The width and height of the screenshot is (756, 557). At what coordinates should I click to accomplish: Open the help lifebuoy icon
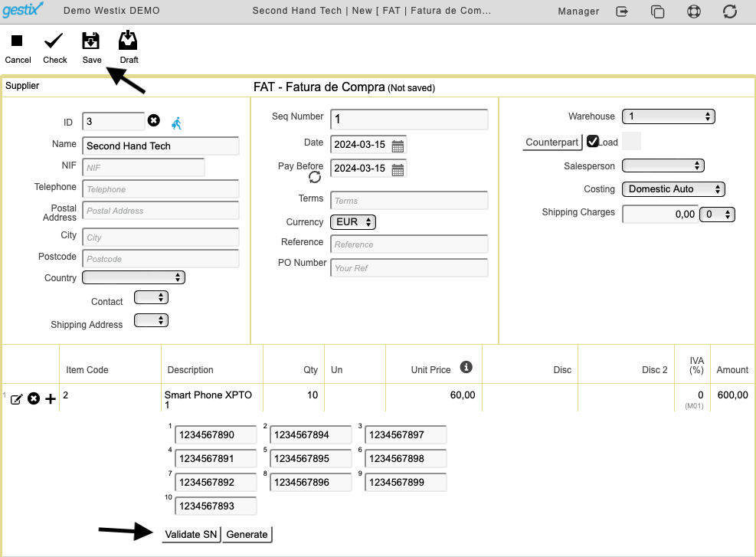(694, 11)
